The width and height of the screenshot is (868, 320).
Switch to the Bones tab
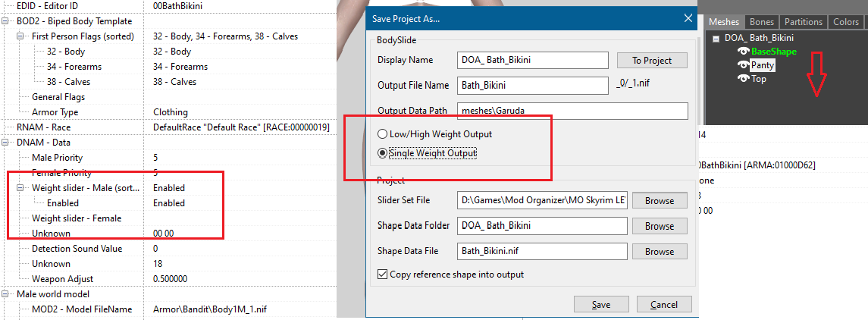762,21
